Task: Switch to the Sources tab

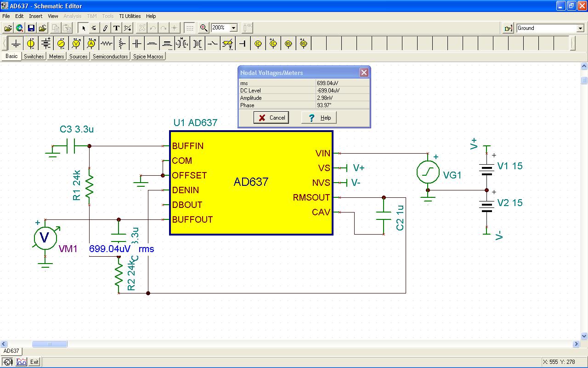Action: [78, 57]
